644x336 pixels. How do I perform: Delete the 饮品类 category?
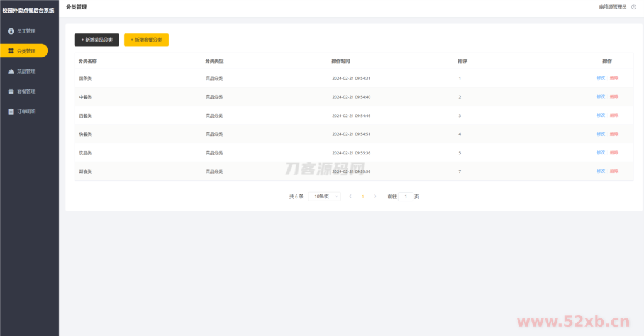[x=614, y=152]
